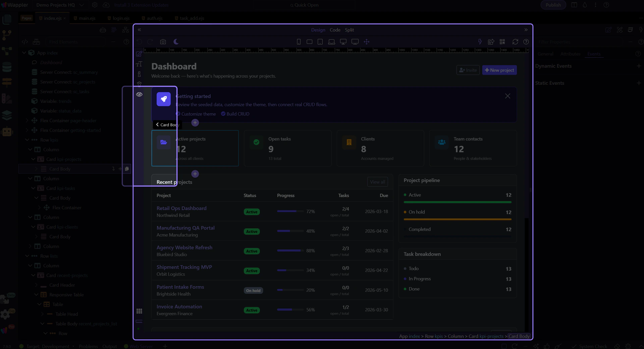The height and width of the screenshot is (349, 644).
Task: Take a screenshot with the camera icon
Action: [x=163, y=42]
